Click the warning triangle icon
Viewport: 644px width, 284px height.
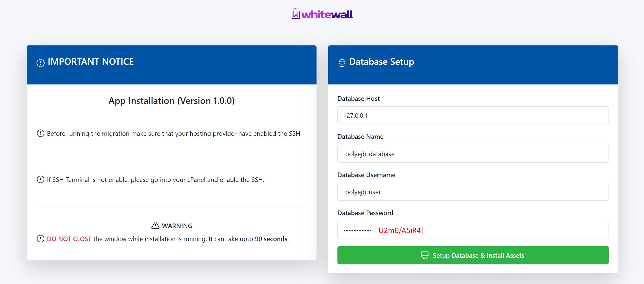coord(155,225)
